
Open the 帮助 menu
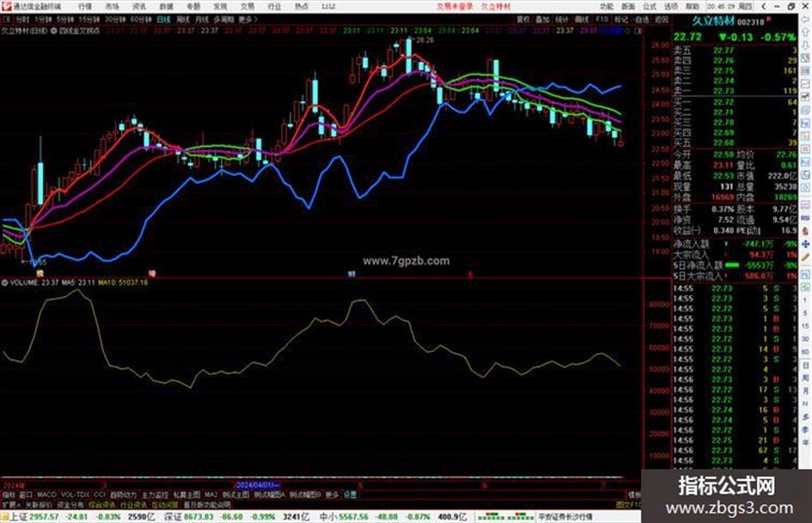693,6
